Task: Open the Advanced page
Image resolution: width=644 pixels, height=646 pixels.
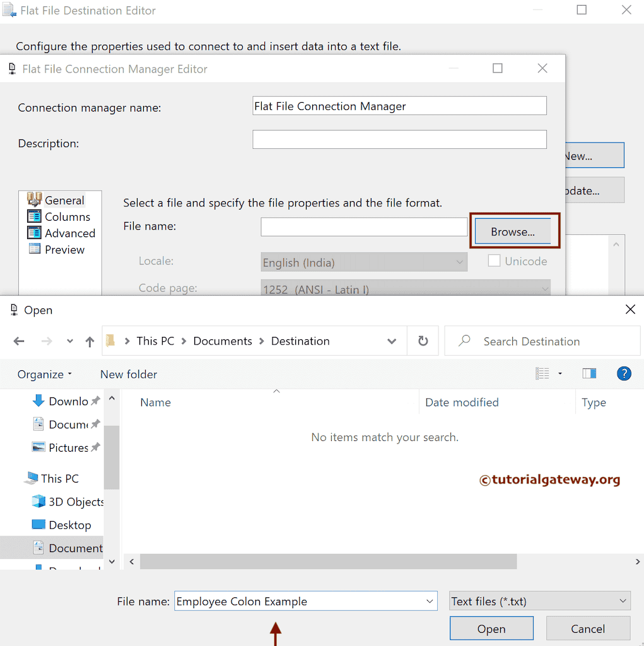Action: coord(67,233)
